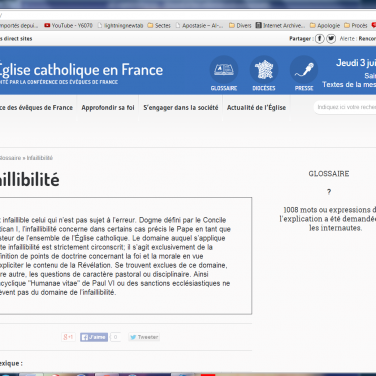Click the Facebook J'aime button
The image size is (376, 376).
click(94, 337)
